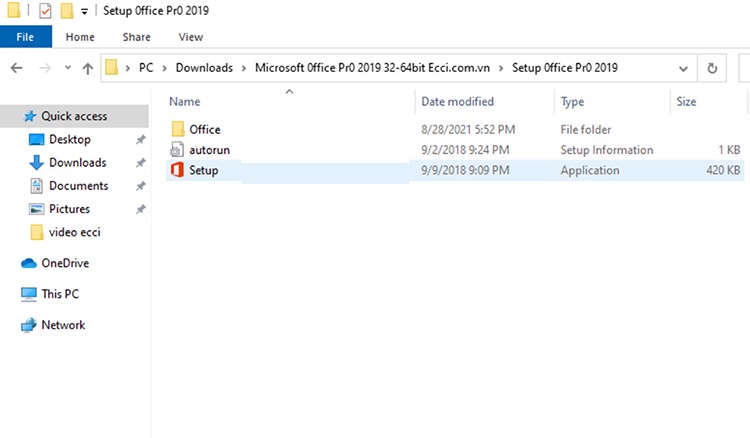Click the red Office Setup icon
The image size is (750, 438).
point(177,170)
